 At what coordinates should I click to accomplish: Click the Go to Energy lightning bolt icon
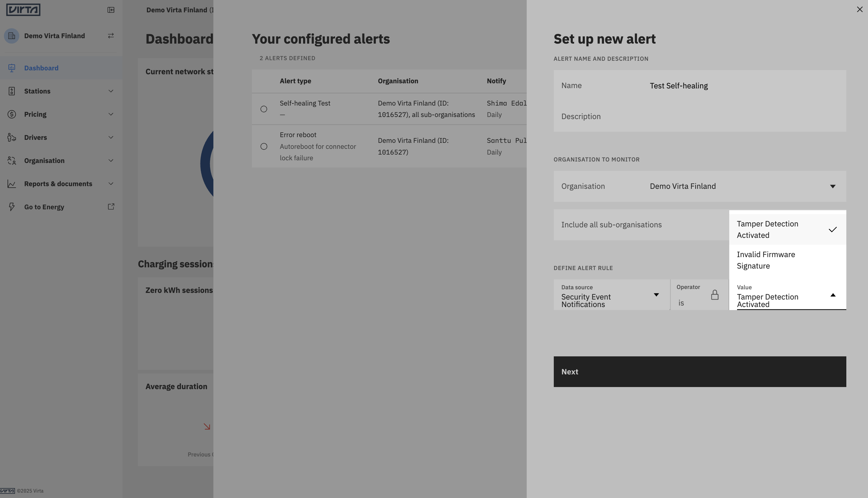pyautogui.click(x=12, y=207)
